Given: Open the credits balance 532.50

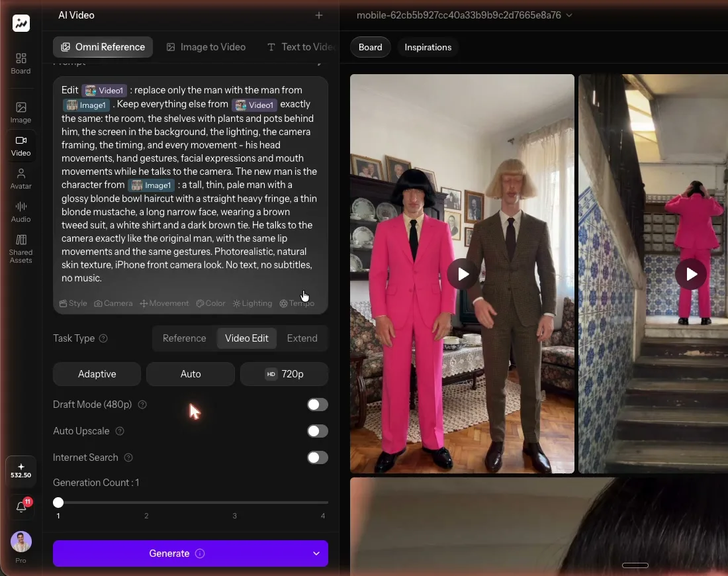Looking at the screenshot, I should click(x=21, y=471).
